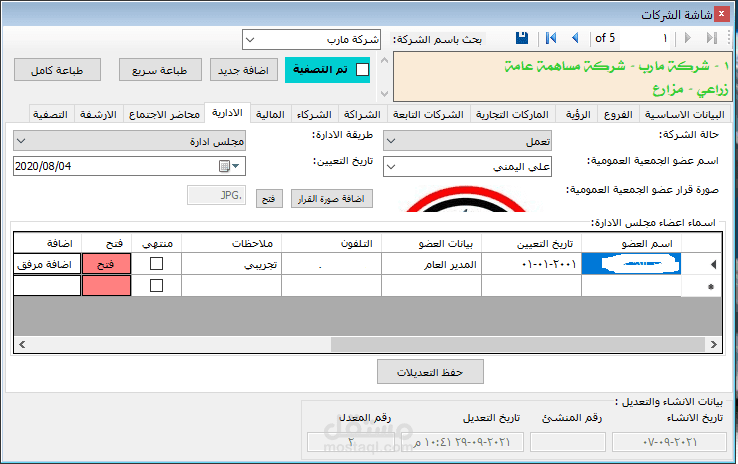
Task: Click the ملاحظات column header
Action: pyautogui.click(x=232, y=243)
